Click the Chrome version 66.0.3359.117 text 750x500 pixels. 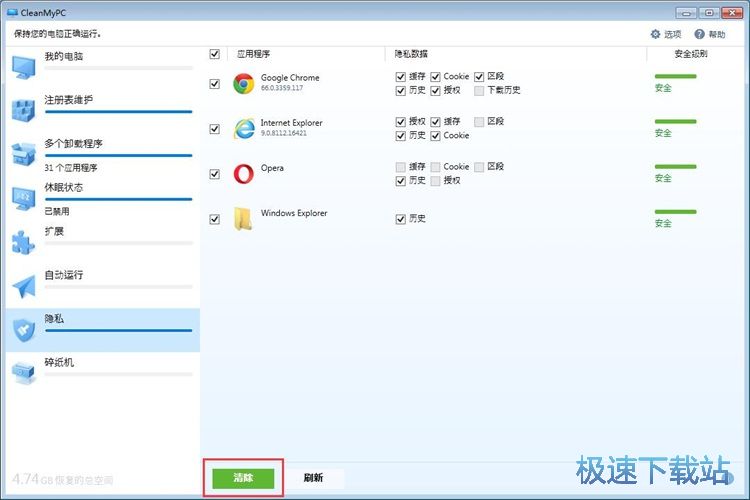(x=282, y=88)
